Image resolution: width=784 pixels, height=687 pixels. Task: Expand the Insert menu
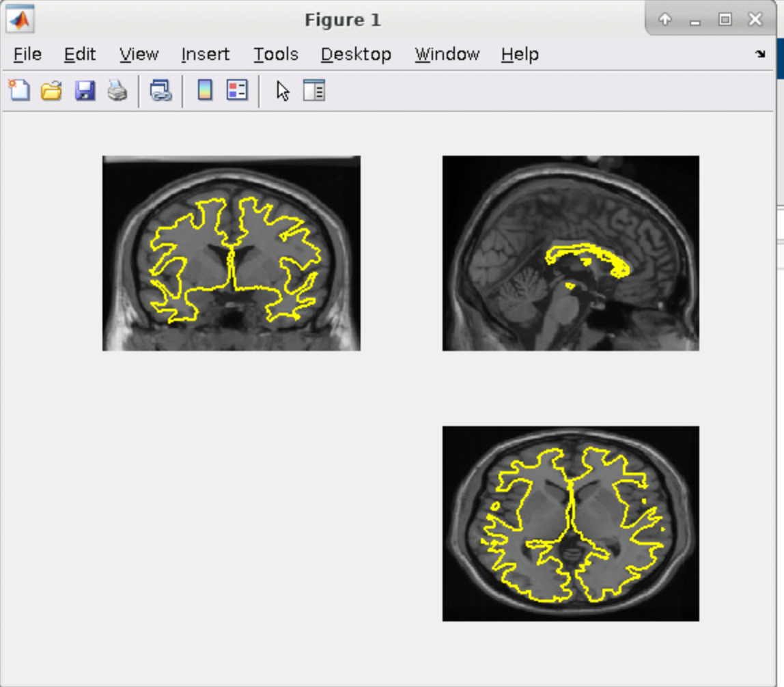point(205,55)
